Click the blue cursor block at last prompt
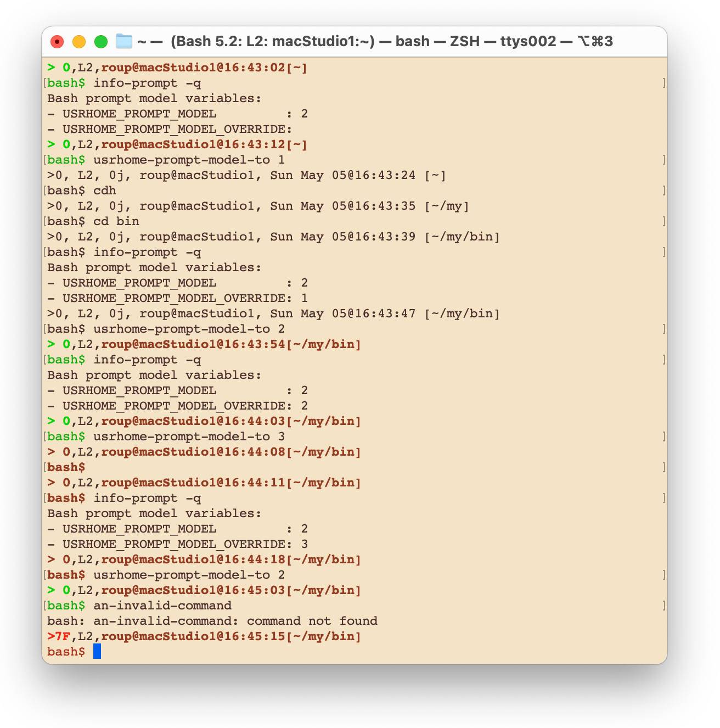This screenshot has height=728, width=720. [97, 652]
